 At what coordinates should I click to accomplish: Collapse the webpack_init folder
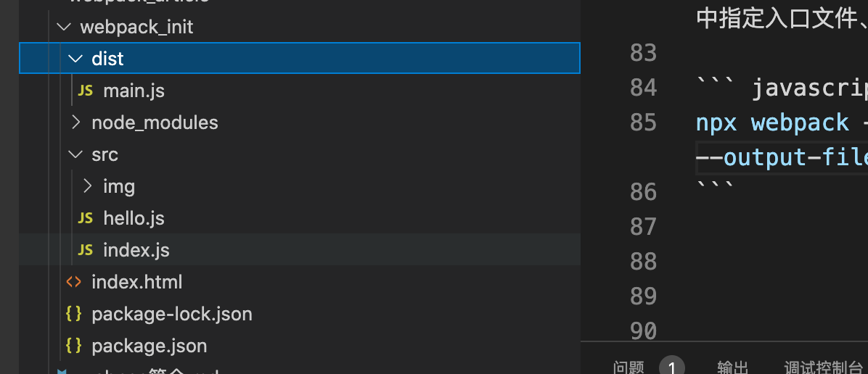[x=64, y=27]
